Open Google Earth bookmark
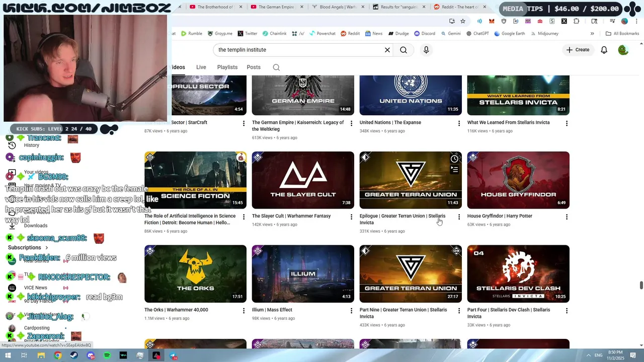The image size is (644, 362). [509, 34]
